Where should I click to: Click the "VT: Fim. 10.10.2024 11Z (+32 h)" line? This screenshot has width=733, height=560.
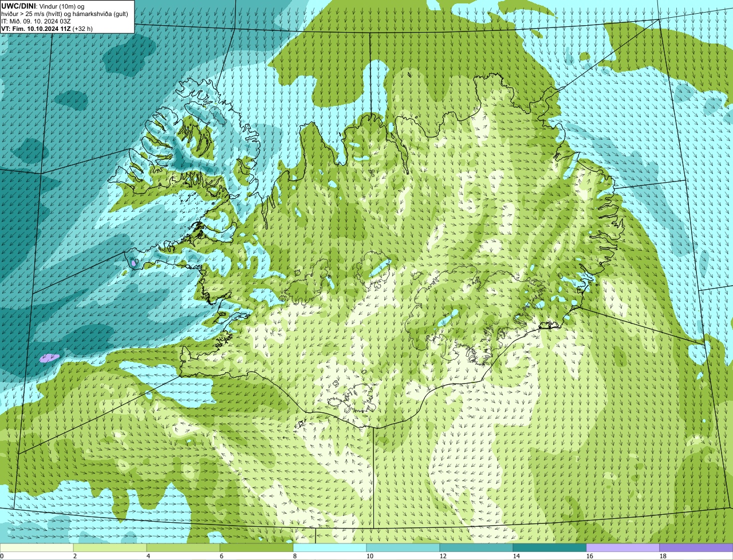47,28
